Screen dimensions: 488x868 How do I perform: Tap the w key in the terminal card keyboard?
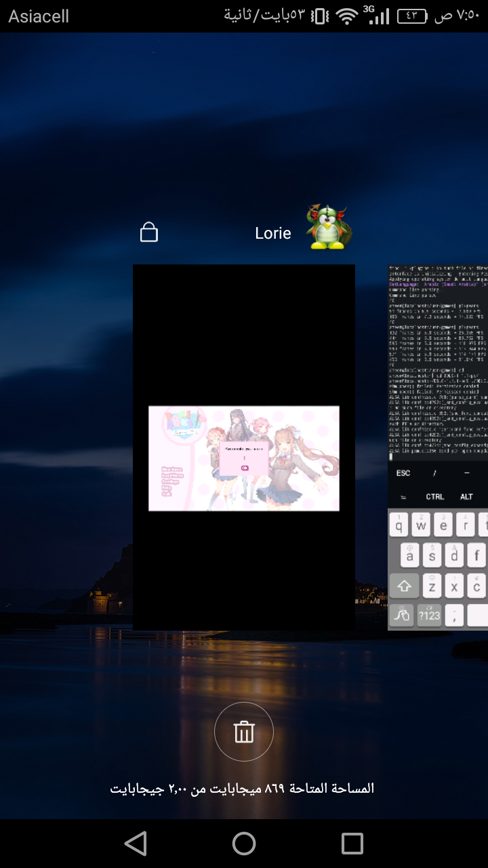[421, 525]
